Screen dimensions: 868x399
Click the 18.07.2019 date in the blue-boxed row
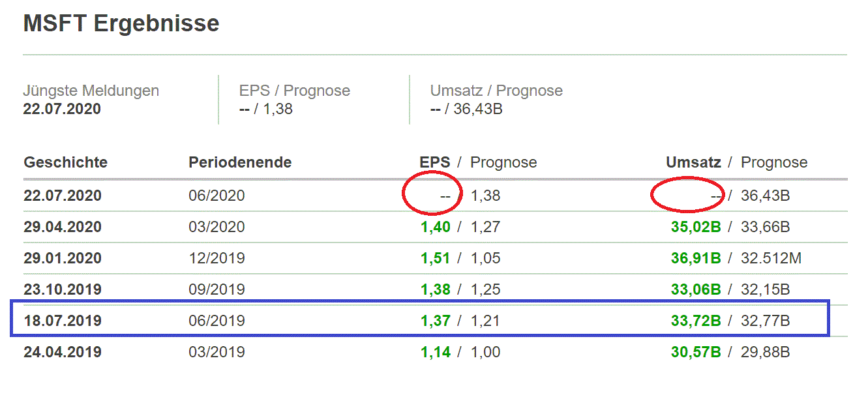[63, 321]
